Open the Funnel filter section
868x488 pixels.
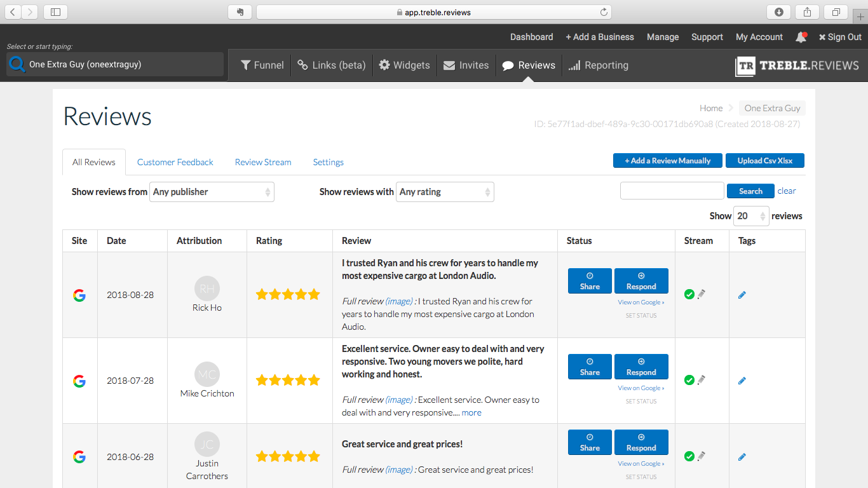(x=262, y=65)
